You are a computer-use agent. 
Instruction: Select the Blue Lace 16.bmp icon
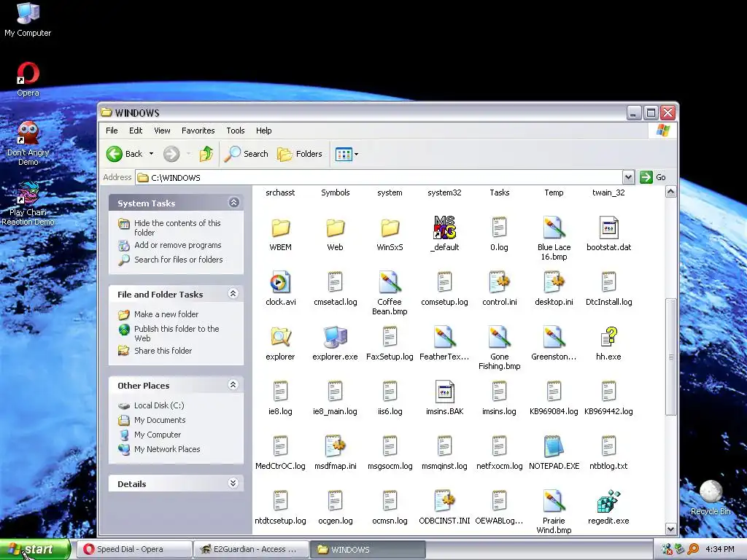(554, 227)
